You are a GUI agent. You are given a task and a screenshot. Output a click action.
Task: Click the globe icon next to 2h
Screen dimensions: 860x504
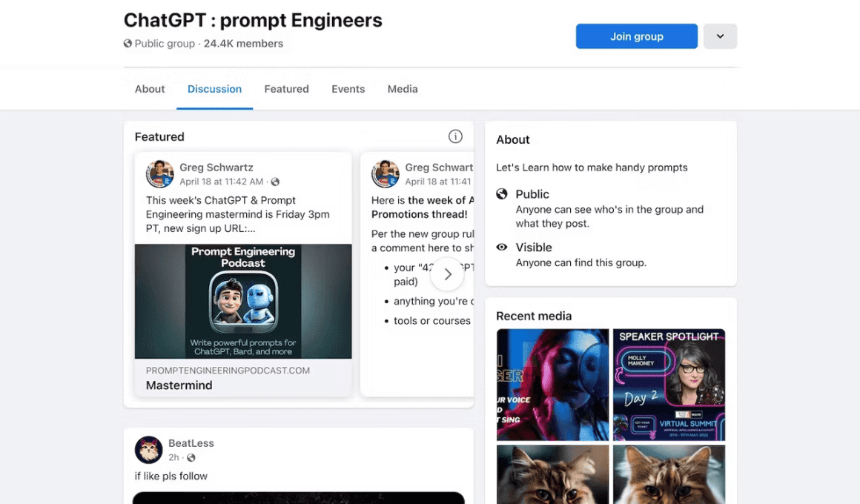(191, 457)
